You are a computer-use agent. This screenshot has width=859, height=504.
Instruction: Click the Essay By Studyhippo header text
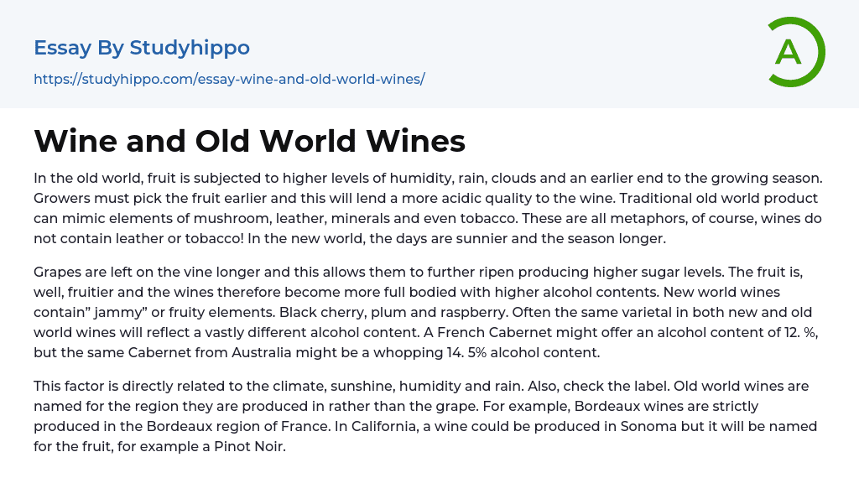point(142,48)
